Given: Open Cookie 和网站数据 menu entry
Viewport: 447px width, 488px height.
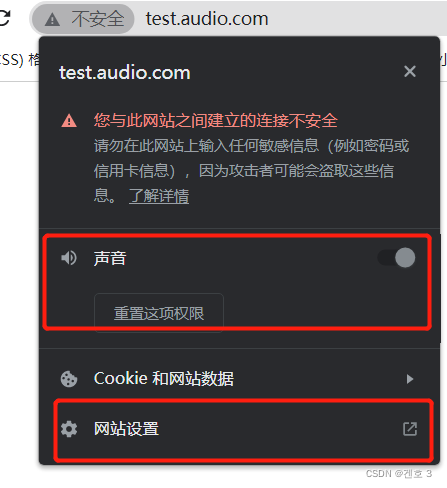Looking at the screenshot, I should tap(239, 379).
